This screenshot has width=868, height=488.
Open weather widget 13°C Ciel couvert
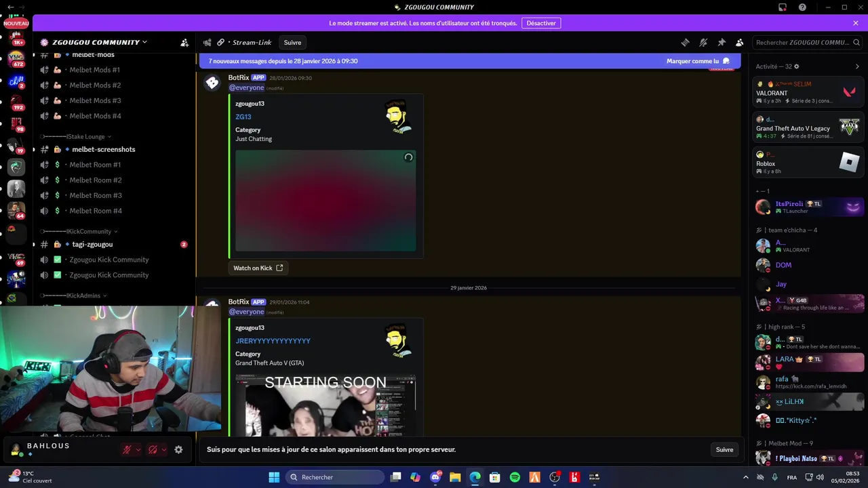click(x=28, y=477)
